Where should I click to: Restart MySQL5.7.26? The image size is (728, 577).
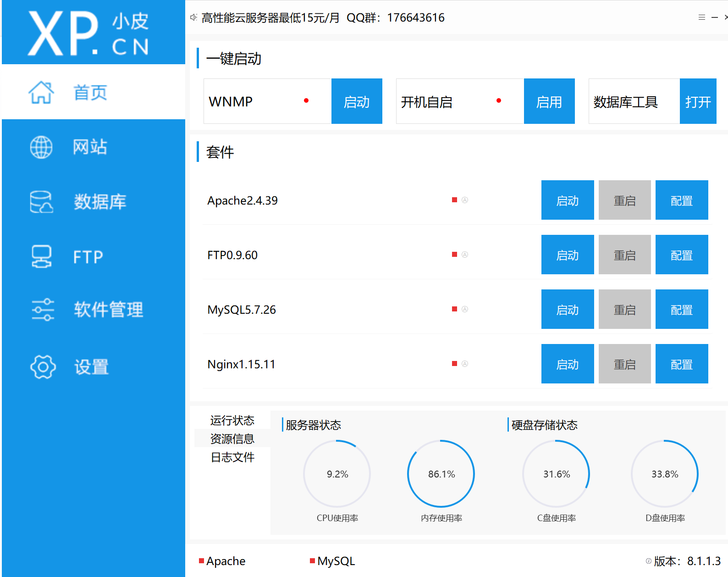click(625, 309)
